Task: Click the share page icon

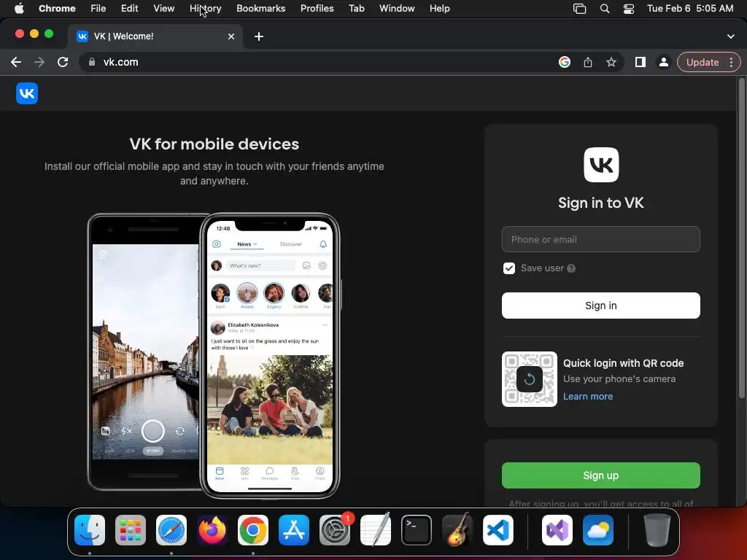Action: [588, 63]
